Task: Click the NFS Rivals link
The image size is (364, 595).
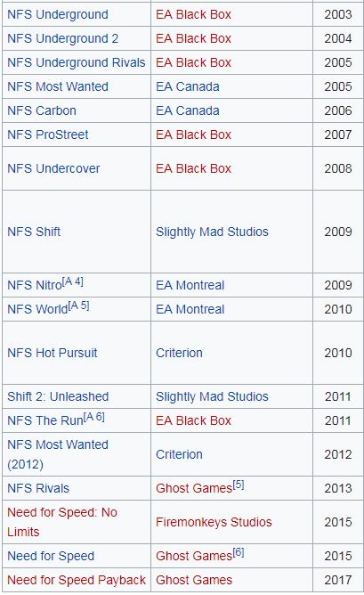Action: [x=38, y=488]
